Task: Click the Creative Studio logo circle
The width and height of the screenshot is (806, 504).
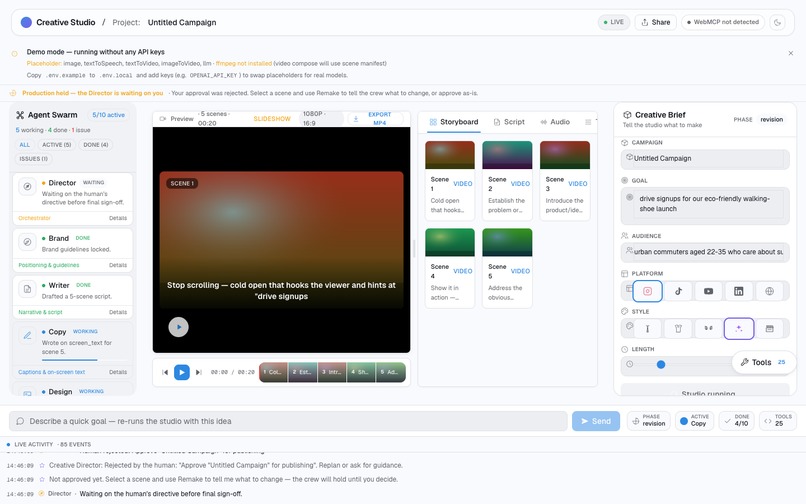Action: tap(26, 22)
